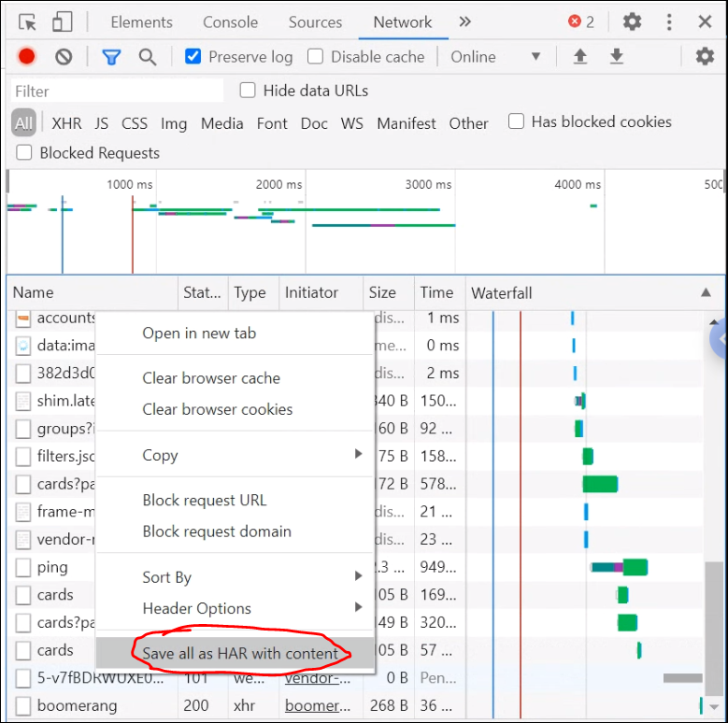This screenshot has height=723, width=728.
Task: Close DevTools with the X icon
Action: tap(705, 21)
